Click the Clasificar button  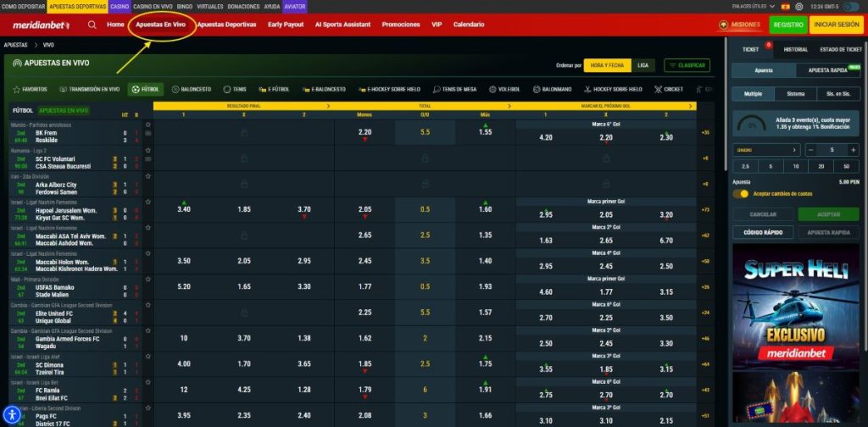pos(687,65)
